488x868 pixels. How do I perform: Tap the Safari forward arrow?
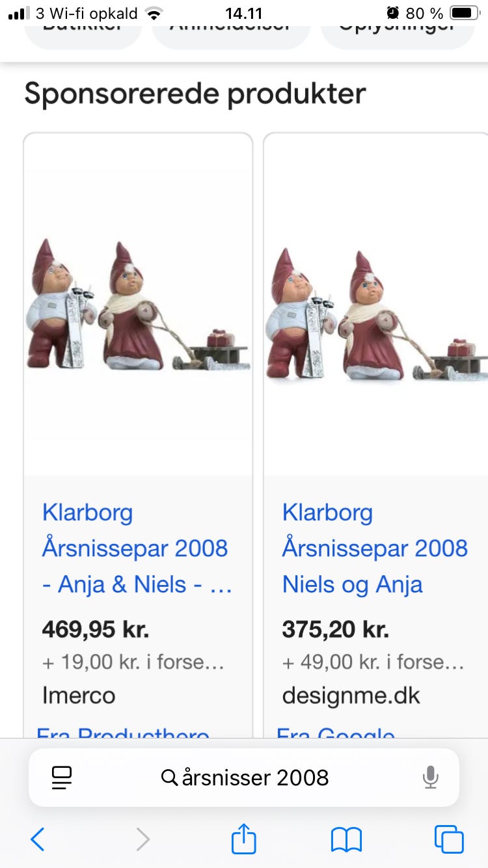click(143, 839)
